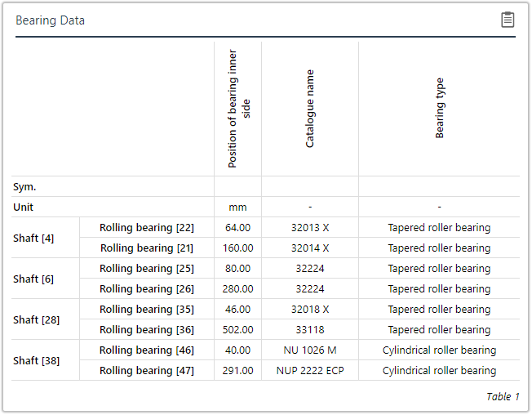Screen dimensions: 532x415
Task: Select the Shaft [6] row group
Action: coord(33,279)
